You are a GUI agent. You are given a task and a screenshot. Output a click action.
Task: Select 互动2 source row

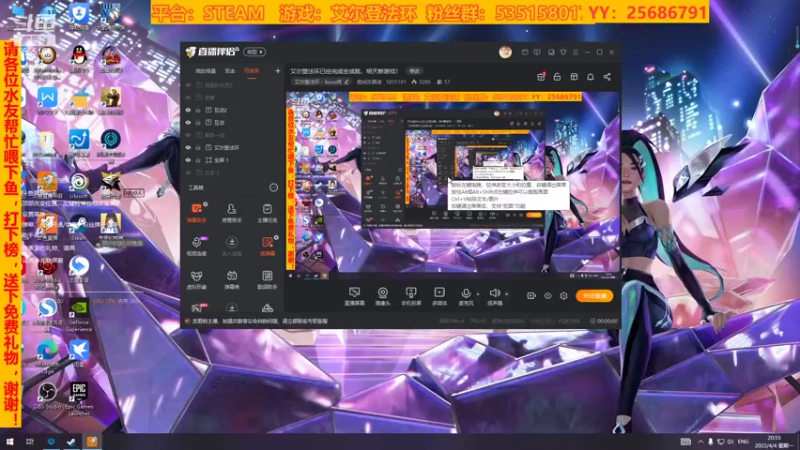click(x=233, y=110)
